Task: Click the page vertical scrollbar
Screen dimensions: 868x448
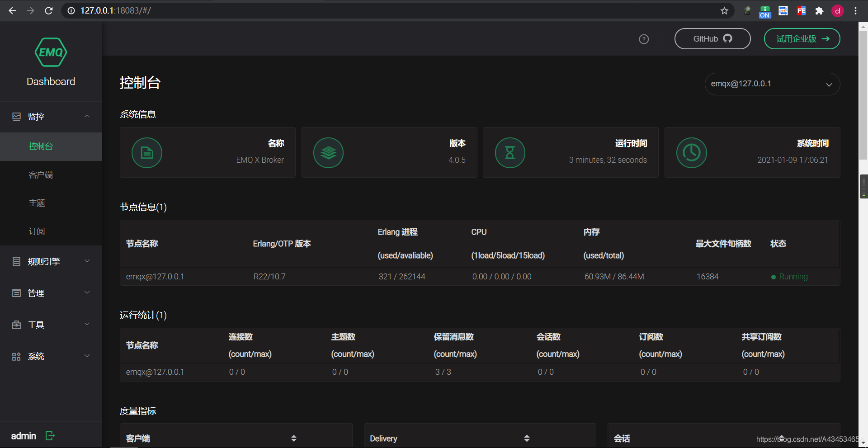Action: 863,95
